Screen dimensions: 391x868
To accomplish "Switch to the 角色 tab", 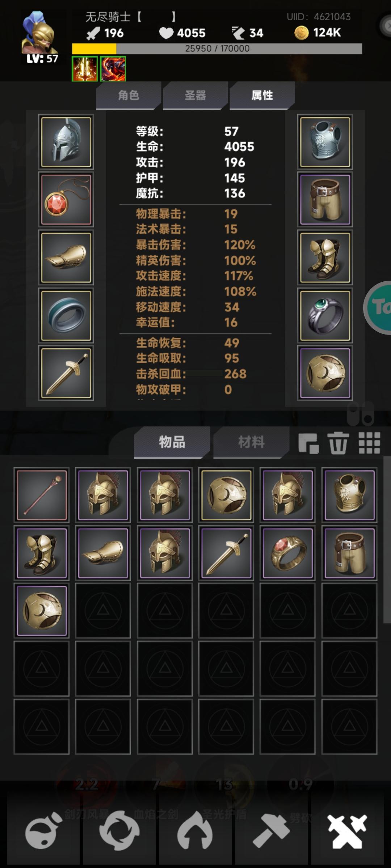I will pyautogui.click(x=129, y=95).
